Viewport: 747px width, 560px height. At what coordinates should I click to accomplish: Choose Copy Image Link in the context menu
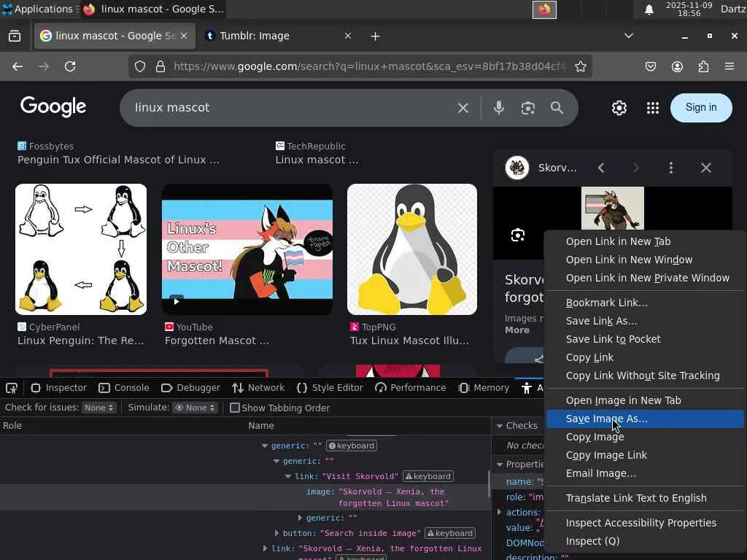[645, 456]
